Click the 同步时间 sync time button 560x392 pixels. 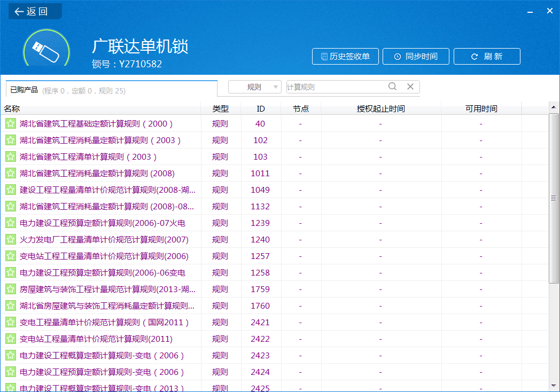416,57
